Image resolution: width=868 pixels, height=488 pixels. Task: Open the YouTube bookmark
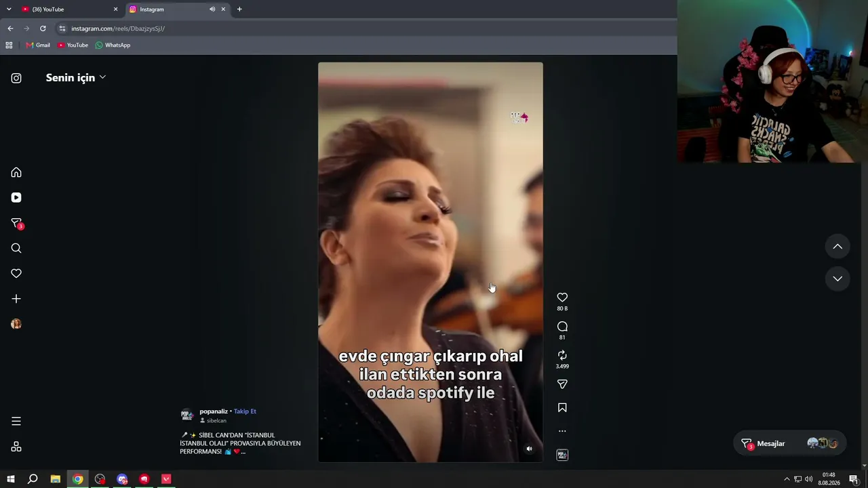point(73,45)
